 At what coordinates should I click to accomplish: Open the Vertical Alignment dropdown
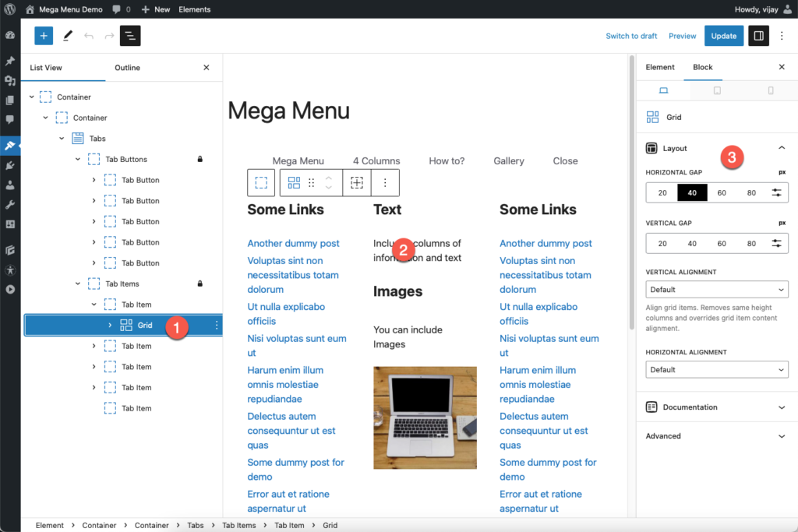pyautogui.click(x=716, y=289)
